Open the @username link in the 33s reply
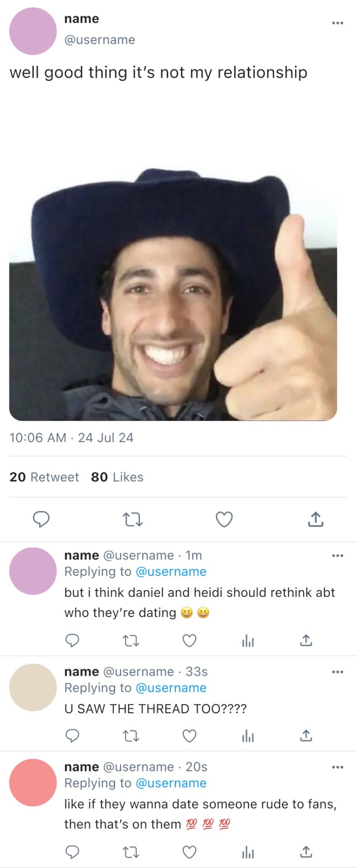This screenshot has width=357, height=868. tap(171, 688)
